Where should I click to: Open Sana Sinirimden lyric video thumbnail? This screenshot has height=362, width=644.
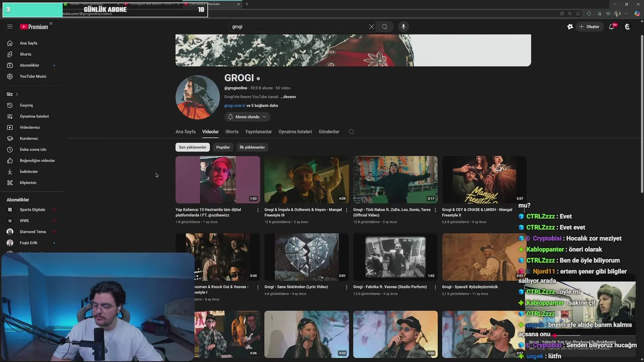tap(306, 257)
